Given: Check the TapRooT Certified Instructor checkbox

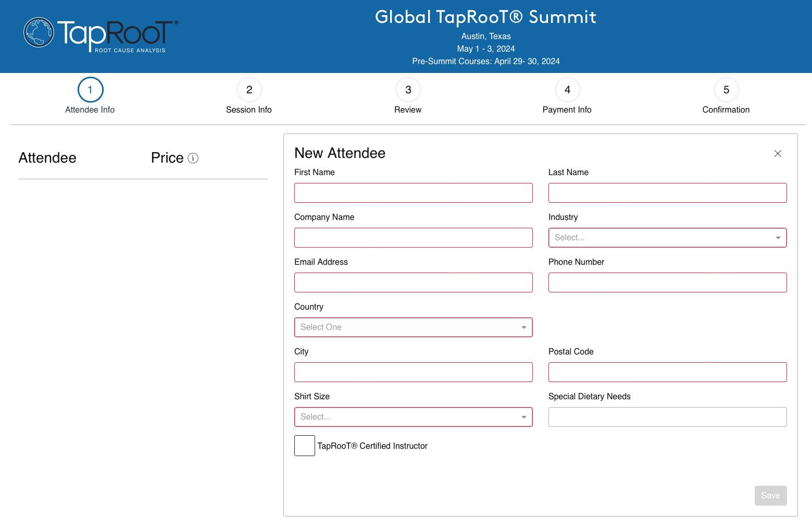Looking at the screenshot, I should pos(305,446).
